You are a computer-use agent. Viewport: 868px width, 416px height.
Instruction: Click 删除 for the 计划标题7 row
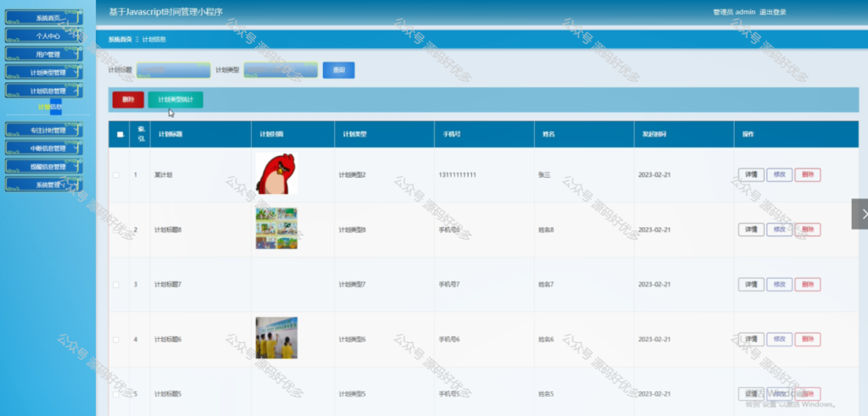click(808, 285)
